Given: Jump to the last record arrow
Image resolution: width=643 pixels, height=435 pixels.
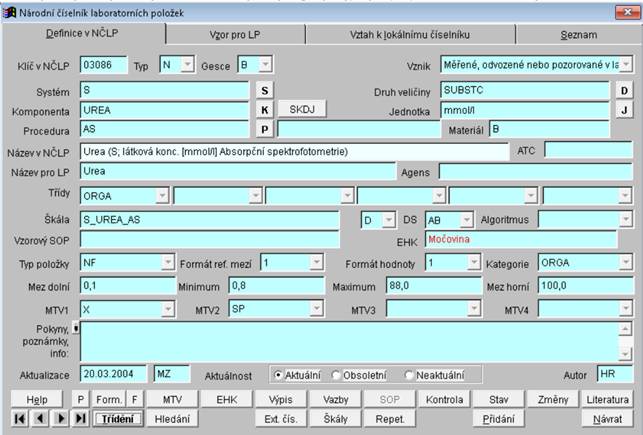Looking at the screenshot, I should 81,419.
